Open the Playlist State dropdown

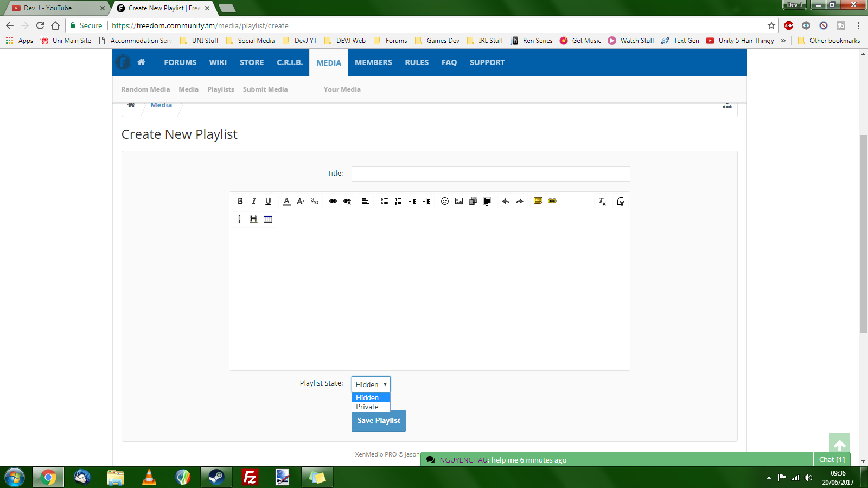tap(371, 384)
